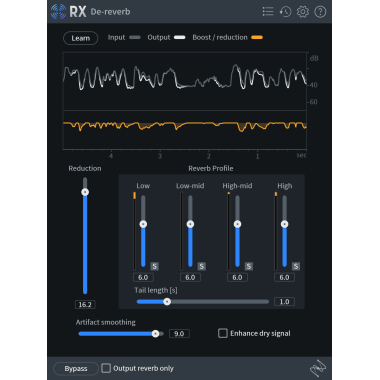Click the Low-mid band value field
Screen dimensions: 380x380
click(x=190, y=277)
